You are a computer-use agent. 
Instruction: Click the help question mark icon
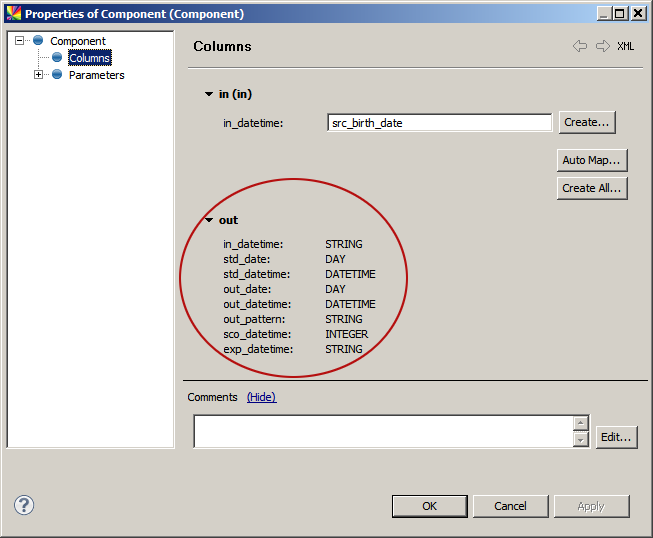24,505
